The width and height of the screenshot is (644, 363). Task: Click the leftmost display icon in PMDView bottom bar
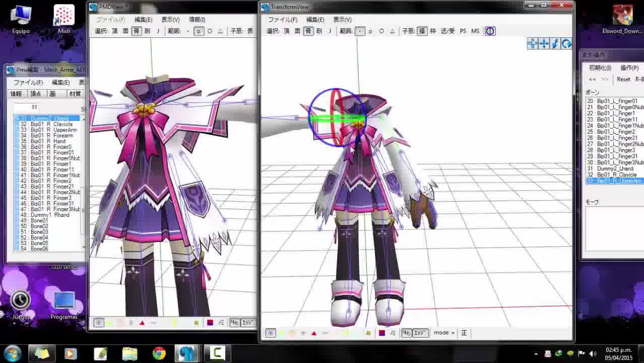point(99,323)
